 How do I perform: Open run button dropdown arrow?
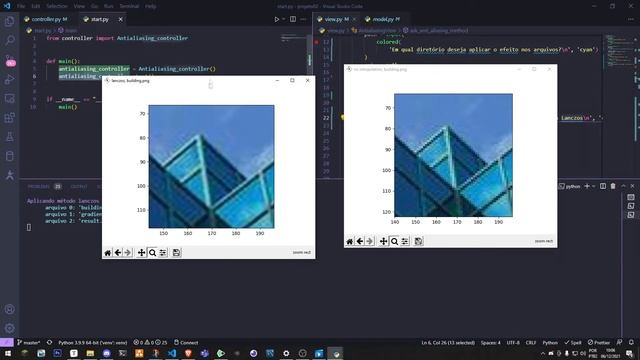click(284, 19)
